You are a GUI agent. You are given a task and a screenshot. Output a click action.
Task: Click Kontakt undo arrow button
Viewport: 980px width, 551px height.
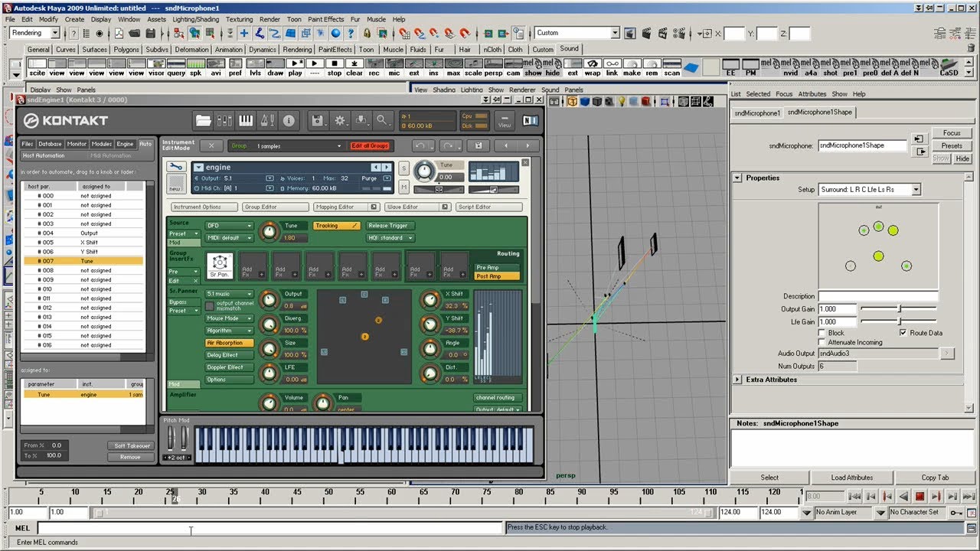point(422,145)
